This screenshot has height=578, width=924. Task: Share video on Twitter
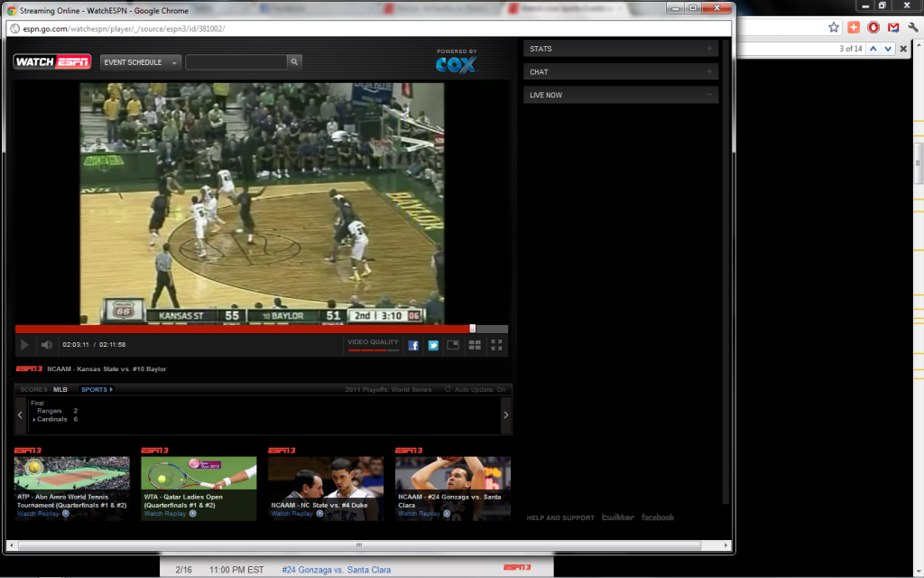[x=433, y=345]
